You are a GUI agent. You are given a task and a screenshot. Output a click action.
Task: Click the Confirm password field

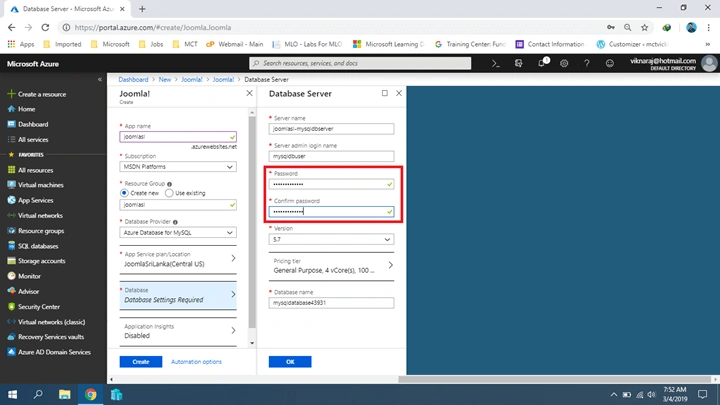click(331, 212)
